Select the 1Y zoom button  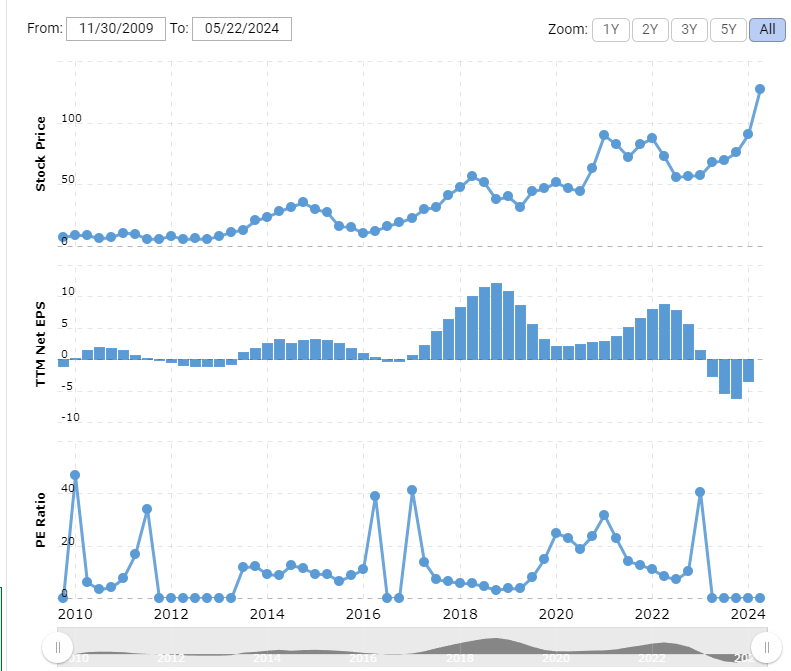point(611,30)
